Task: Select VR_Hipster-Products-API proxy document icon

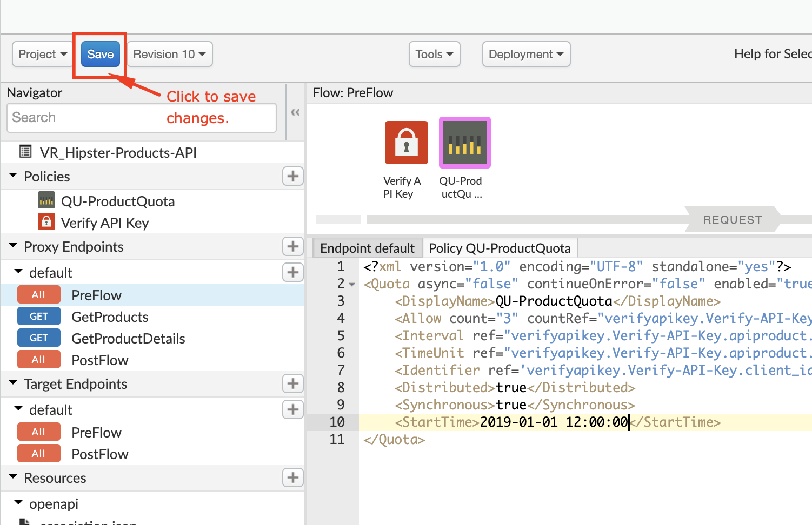Action: [25, 152]
